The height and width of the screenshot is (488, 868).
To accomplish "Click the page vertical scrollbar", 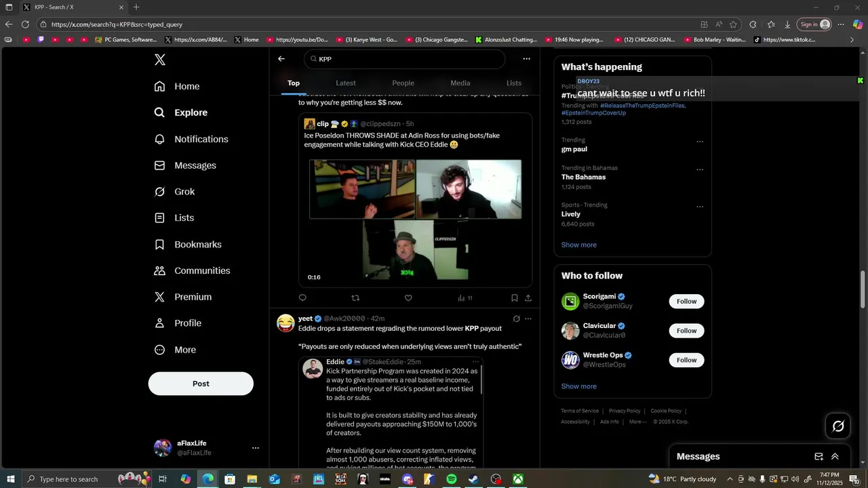I will 863,289.
